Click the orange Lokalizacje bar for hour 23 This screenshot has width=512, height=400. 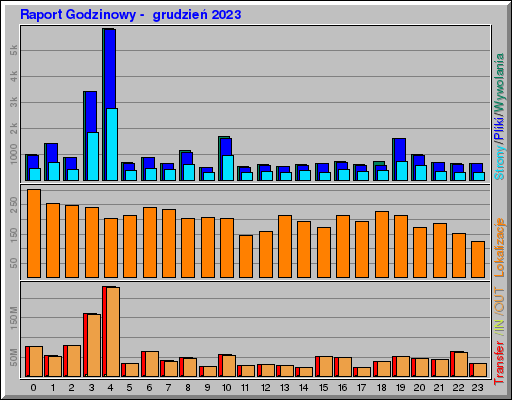pyautogui.click(x=478, y=259)
